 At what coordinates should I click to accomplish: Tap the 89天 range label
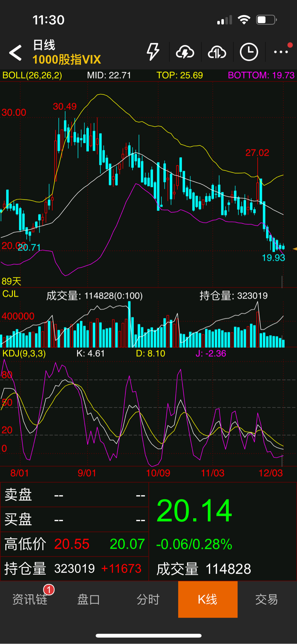tap(12, 281)
